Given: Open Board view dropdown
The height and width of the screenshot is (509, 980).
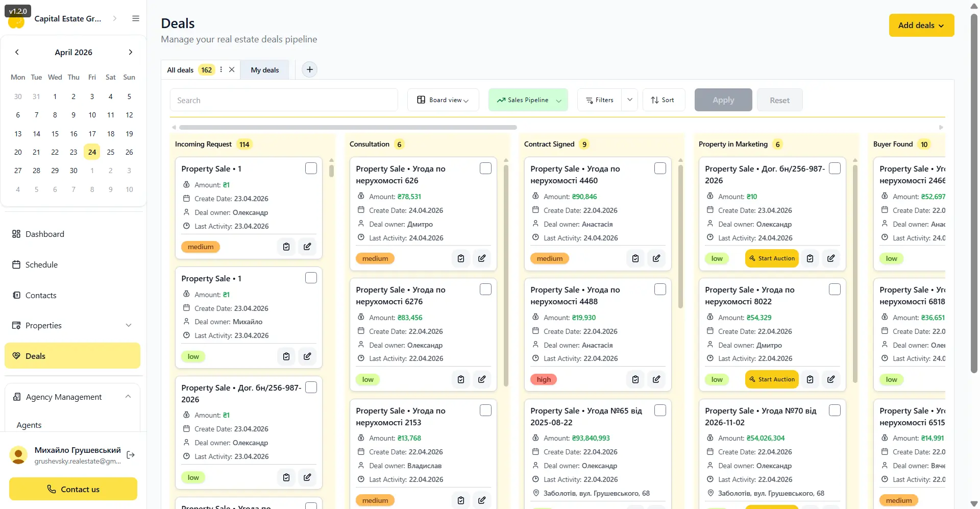Looking at the screenshot, I should pos(443,100).
